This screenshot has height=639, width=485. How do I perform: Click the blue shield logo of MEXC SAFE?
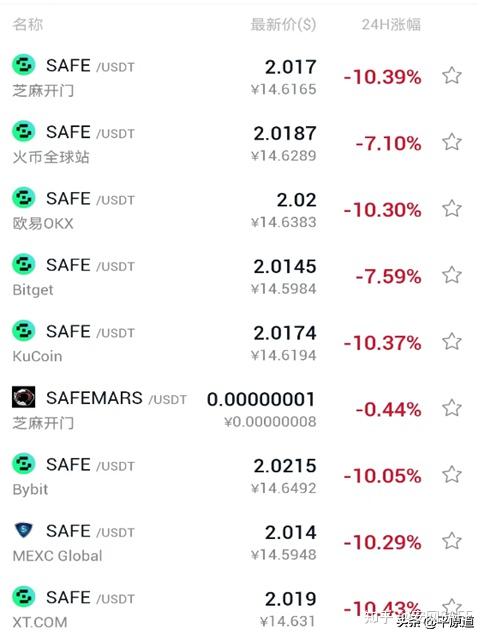click(x=24, y=530)
